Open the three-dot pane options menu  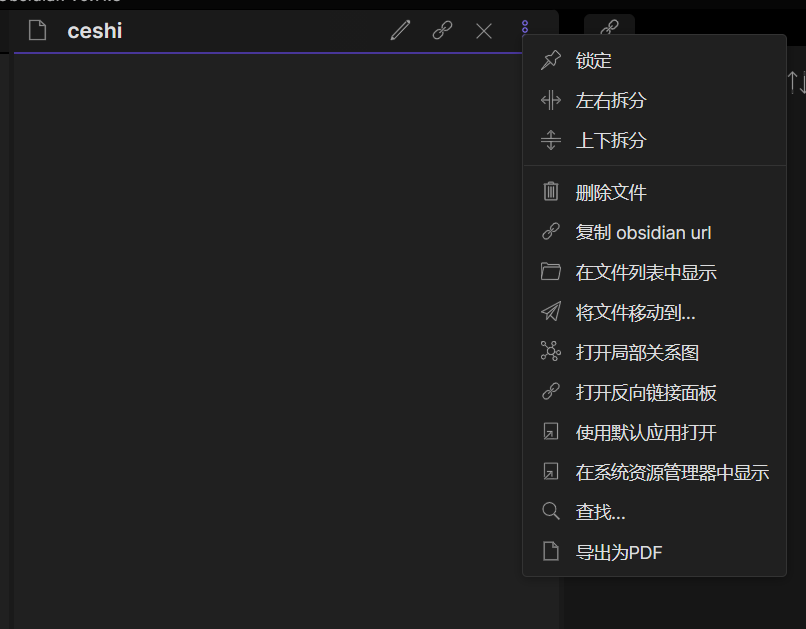click(525, 28)
